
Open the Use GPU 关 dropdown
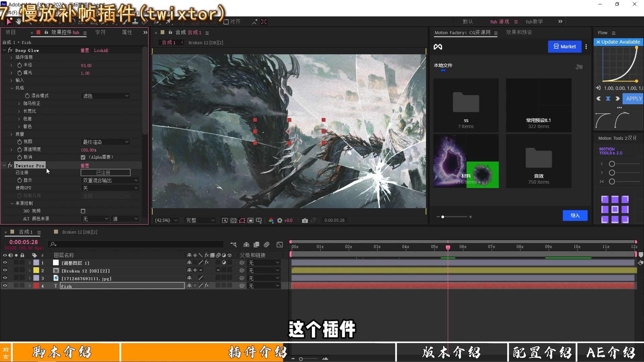point(110,188)
